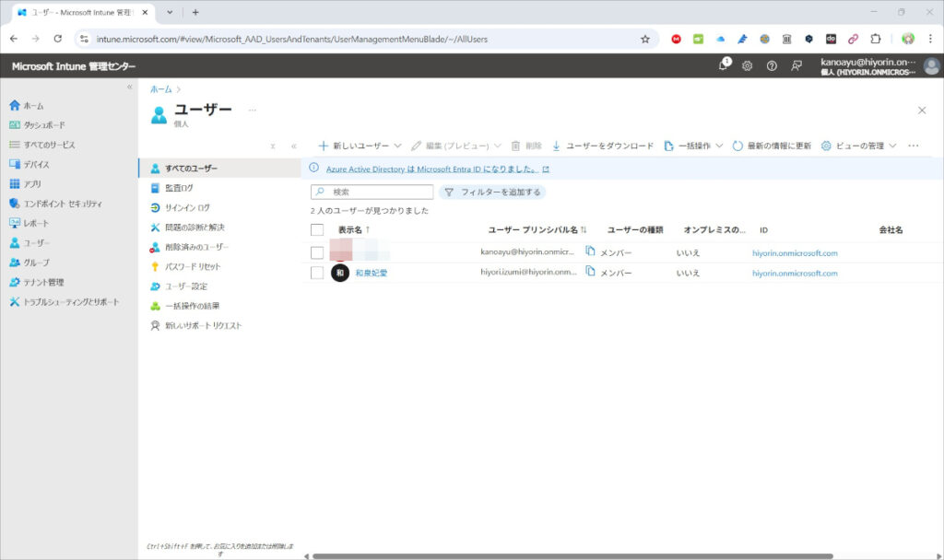Bookmark this page with the star icon
The width and height of the screenshot is (944, 560).
click(645, 39)
